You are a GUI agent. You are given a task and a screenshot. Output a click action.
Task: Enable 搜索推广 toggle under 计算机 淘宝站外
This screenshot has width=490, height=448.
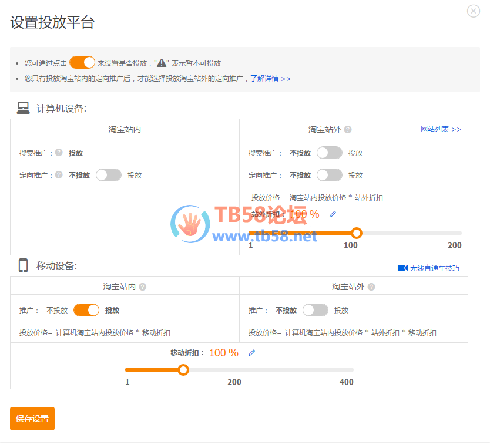point(330,153)
